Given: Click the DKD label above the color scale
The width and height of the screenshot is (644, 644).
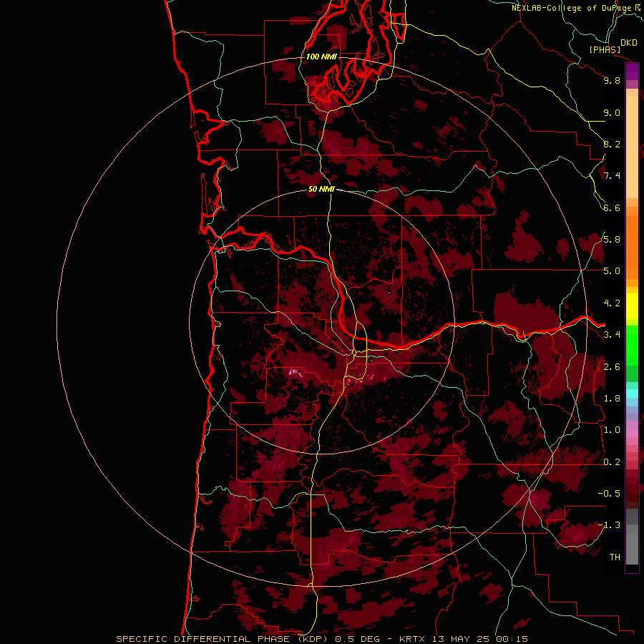Looking at the screenshot, I should [629, 43].
